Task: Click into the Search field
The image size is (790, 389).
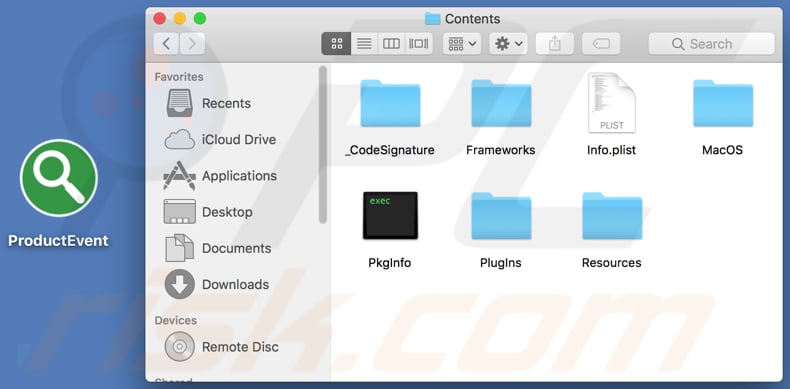Action: click(711, 44)
